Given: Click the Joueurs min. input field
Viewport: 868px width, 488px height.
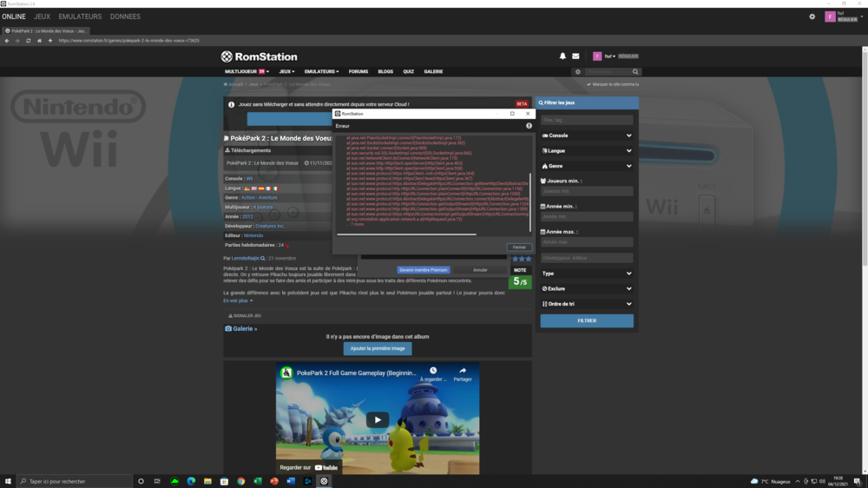Looking at the screenshot, I should tap(587, 191).
